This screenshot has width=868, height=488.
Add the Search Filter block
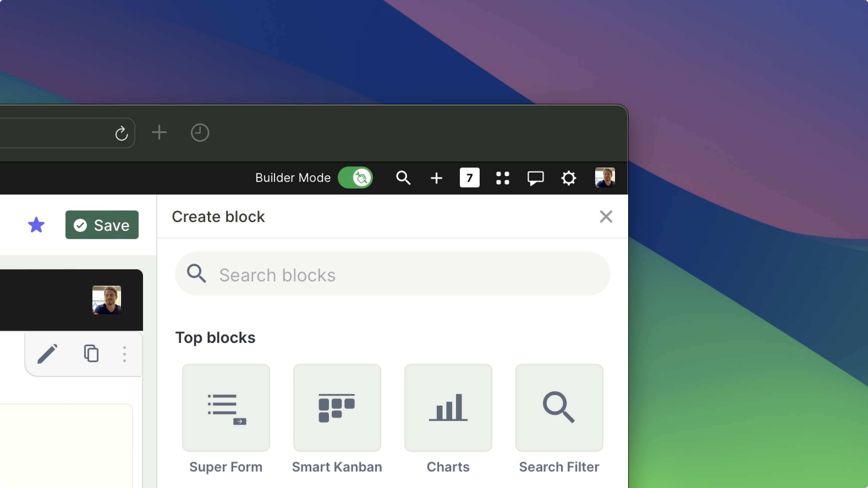pos(559,407)
